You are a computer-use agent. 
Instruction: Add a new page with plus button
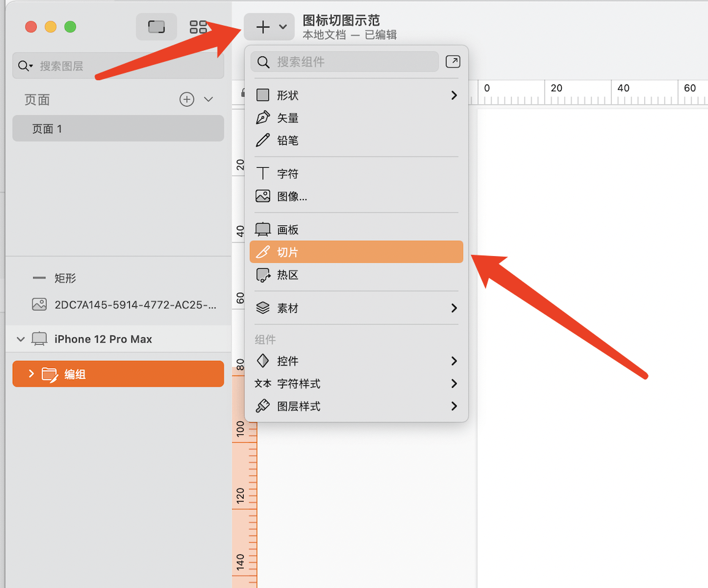(x=187, y=99)
